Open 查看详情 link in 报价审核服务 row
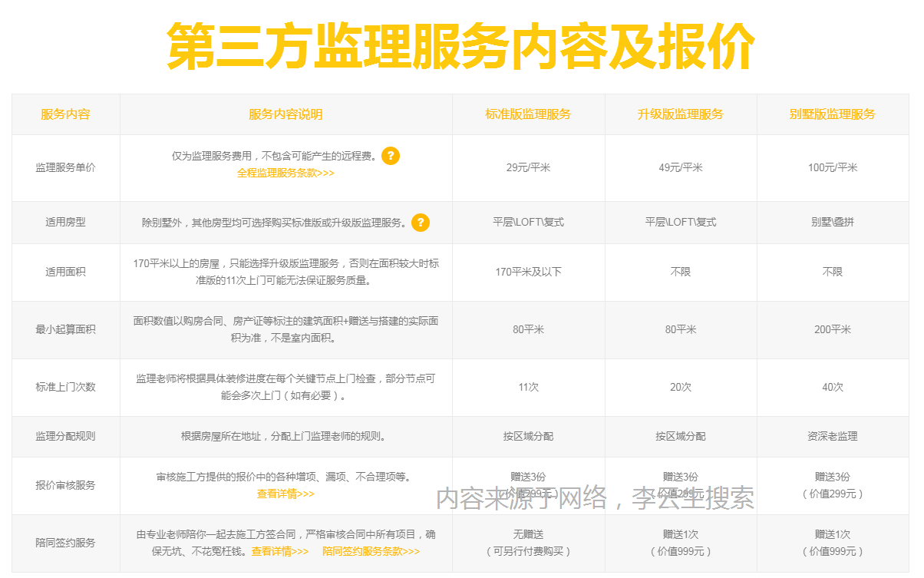 coord(285,494)
